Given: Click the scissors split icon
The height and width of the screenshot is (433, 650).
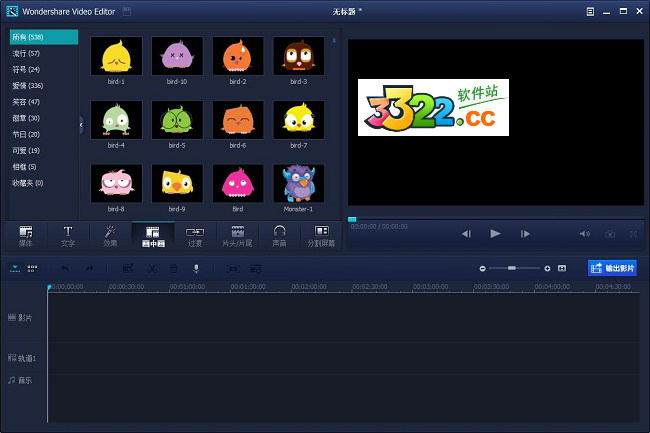Looking at the screenshot, I should click(152, 269).
